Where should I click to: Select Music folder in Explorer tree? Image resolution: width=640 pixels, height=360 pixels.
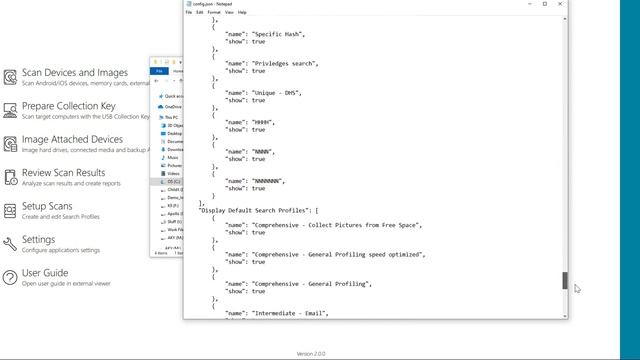click(170, 158)
